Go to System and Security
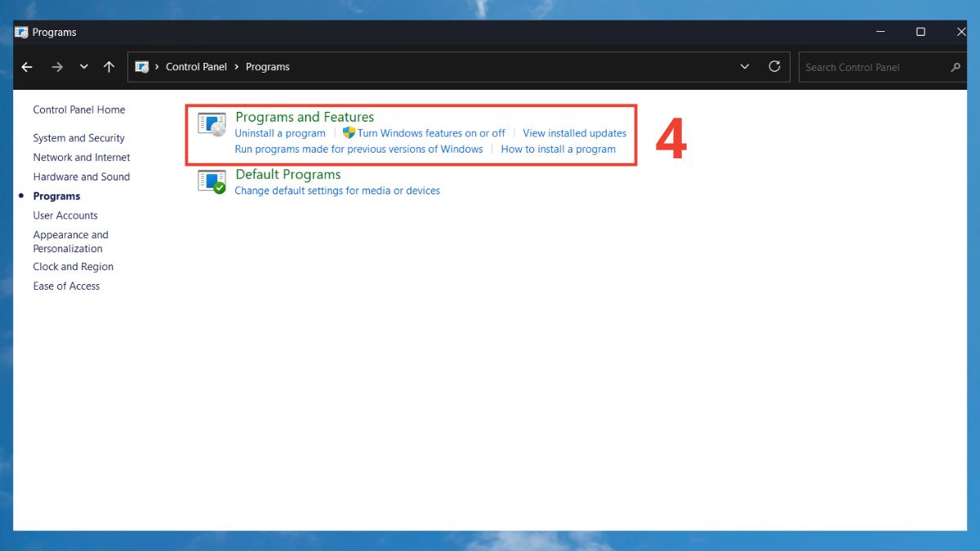This screenshot has height=551, width=980. click(79, 138)
